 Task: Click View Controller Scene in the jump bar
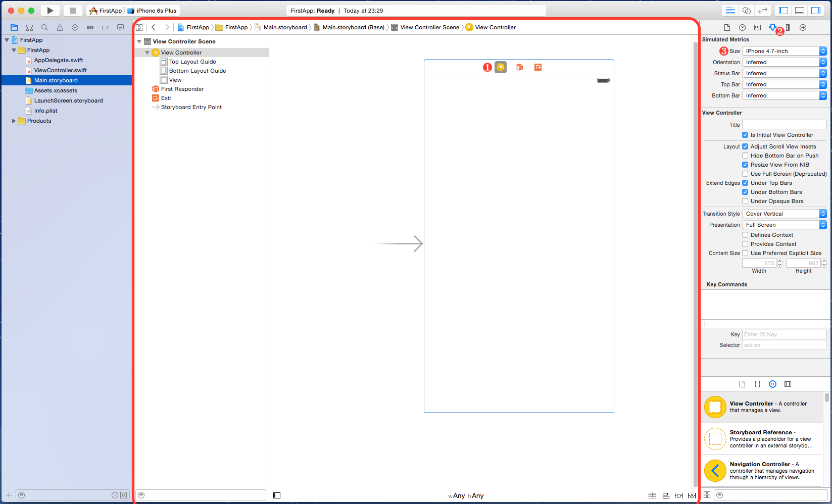click(429, 27)
